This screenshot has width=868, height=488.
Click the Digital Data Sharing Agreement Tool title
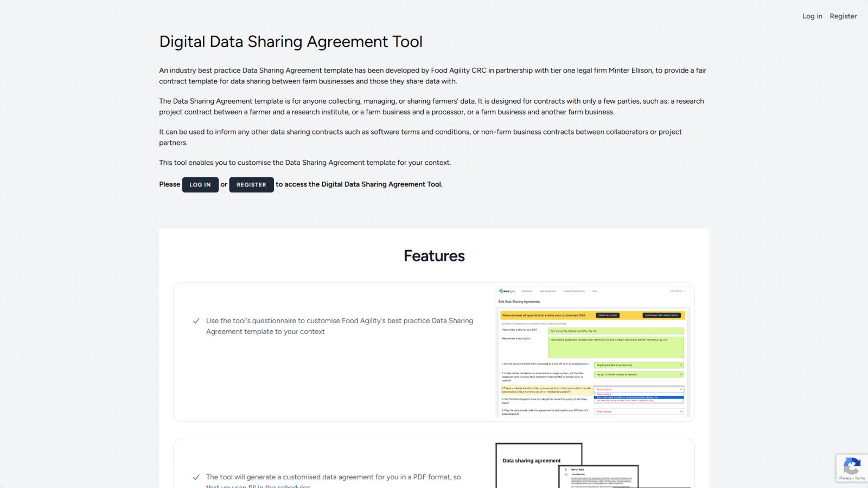click(x=291, y=42)
